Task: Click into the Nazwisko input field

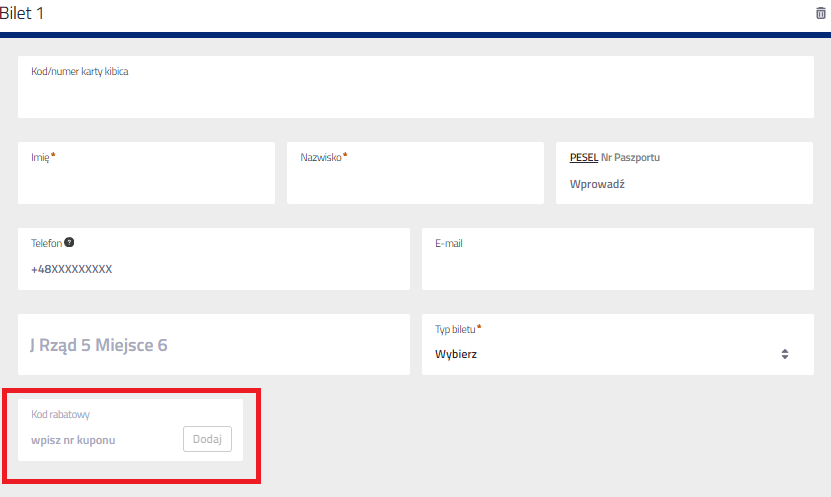Action: (x=415, y=182)
